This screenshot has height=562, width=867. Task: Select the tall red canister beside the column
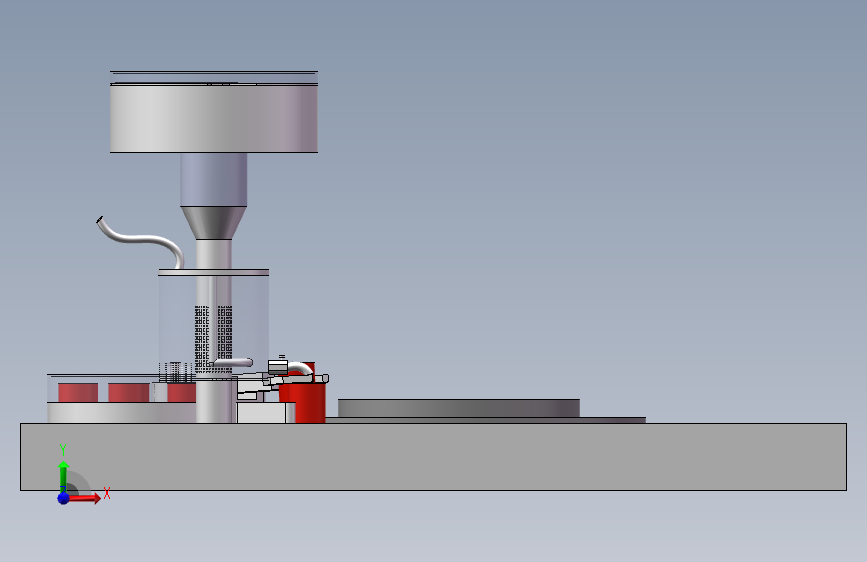pyautogui.click(x=303, y=402)
